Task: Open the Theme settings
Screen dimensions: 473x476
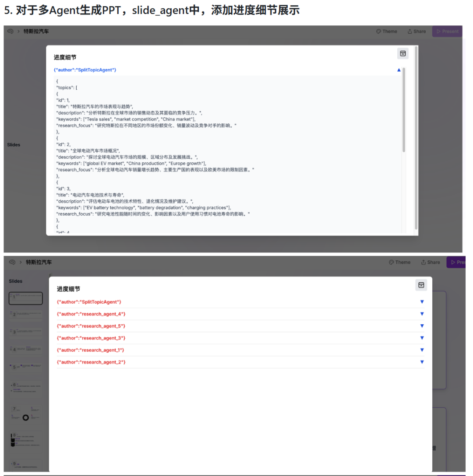Action: click(x=387, y=31)
